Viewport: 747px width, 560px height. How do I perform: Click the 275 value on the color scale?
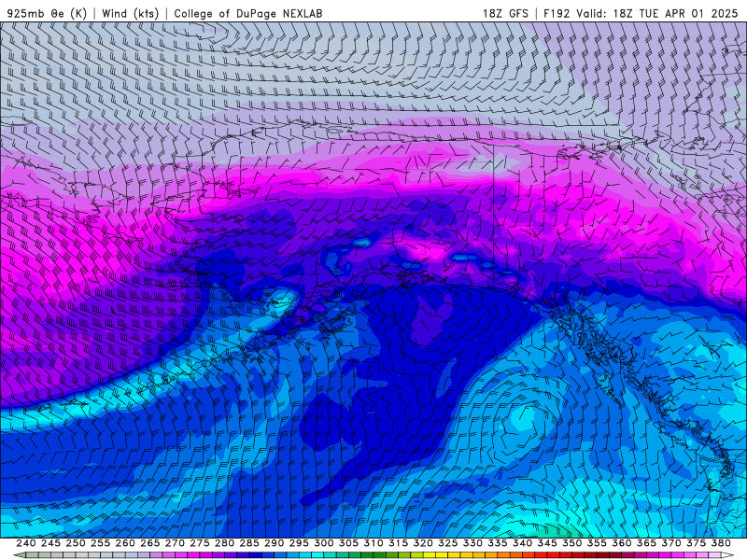(x=199, y=543)
